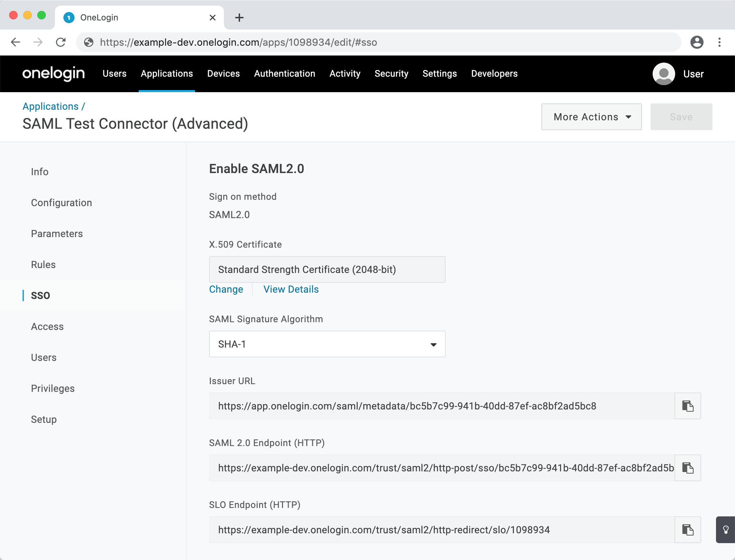735x560 pixels.
Task: Click the SAML 2.0 Endpoint text field
Action: coord(442,468)
